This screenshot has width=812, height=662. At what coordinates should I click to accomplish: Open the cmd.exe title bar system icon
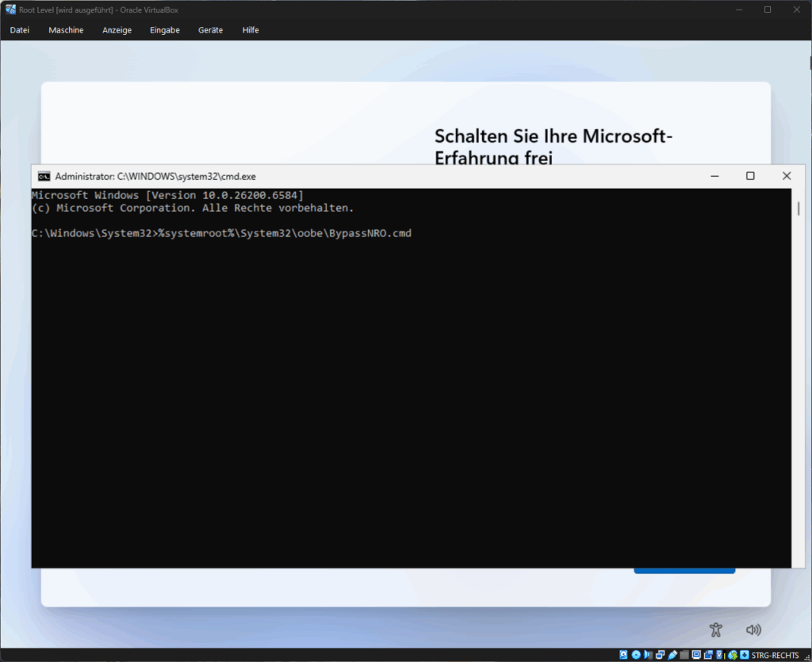point(44,176)
